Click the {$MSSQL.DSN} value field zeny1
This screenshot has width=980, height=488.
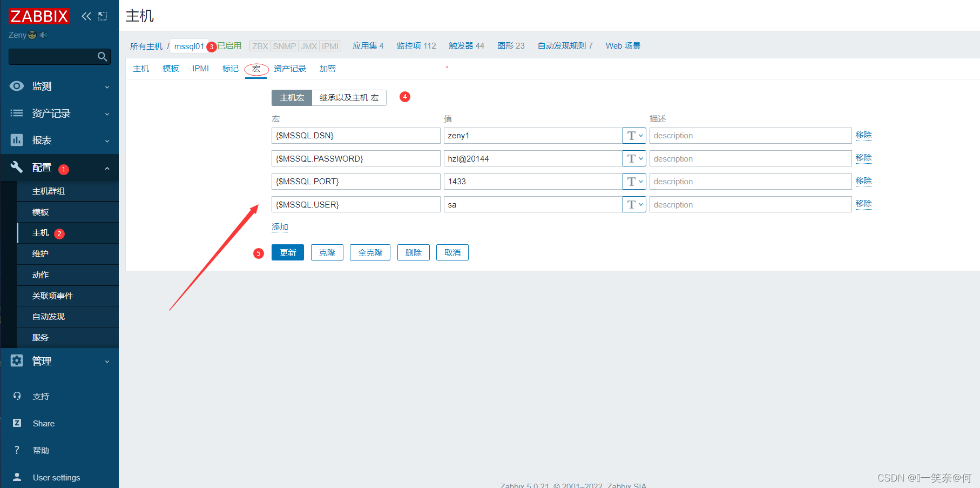click(x=533, y=136)
